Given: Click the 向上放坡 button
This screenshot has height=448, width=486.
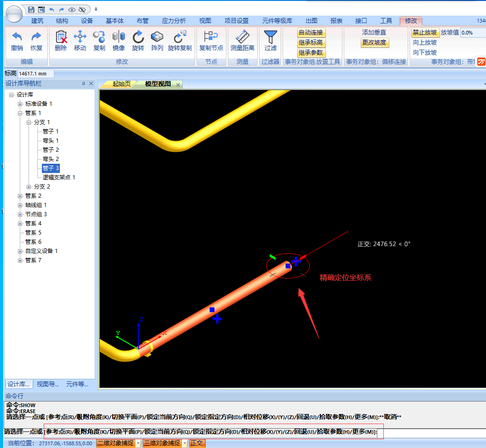Looking at the screenshot, I should coord(425,42).
